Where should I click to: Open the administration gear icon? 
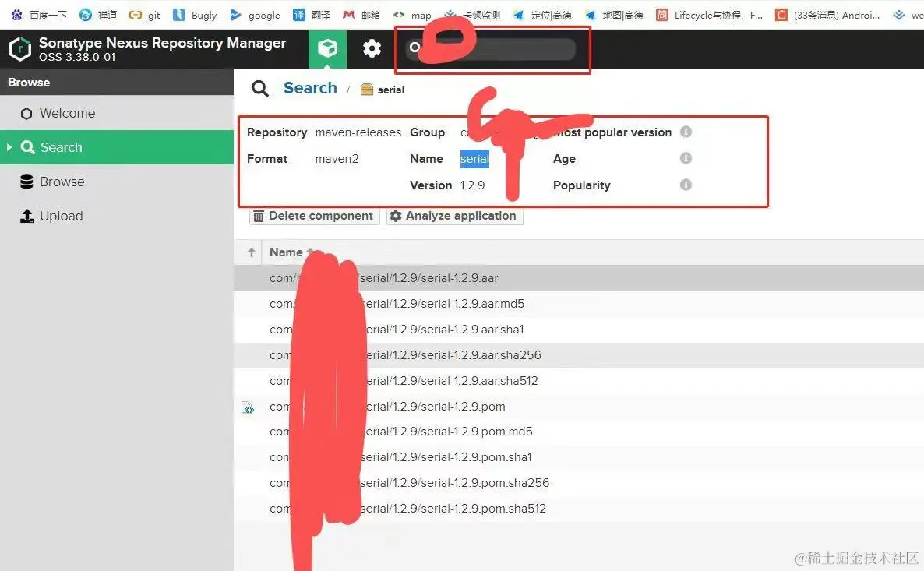(372, 48)
